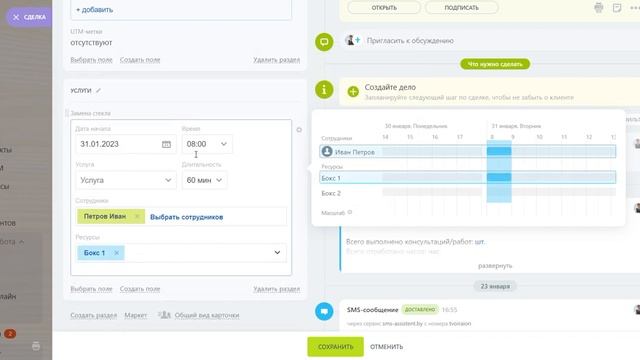Viewport: 640px width, 360px height.
Task: Click 'Выбрать поле' under услуги section
Action: coord(91,289)
